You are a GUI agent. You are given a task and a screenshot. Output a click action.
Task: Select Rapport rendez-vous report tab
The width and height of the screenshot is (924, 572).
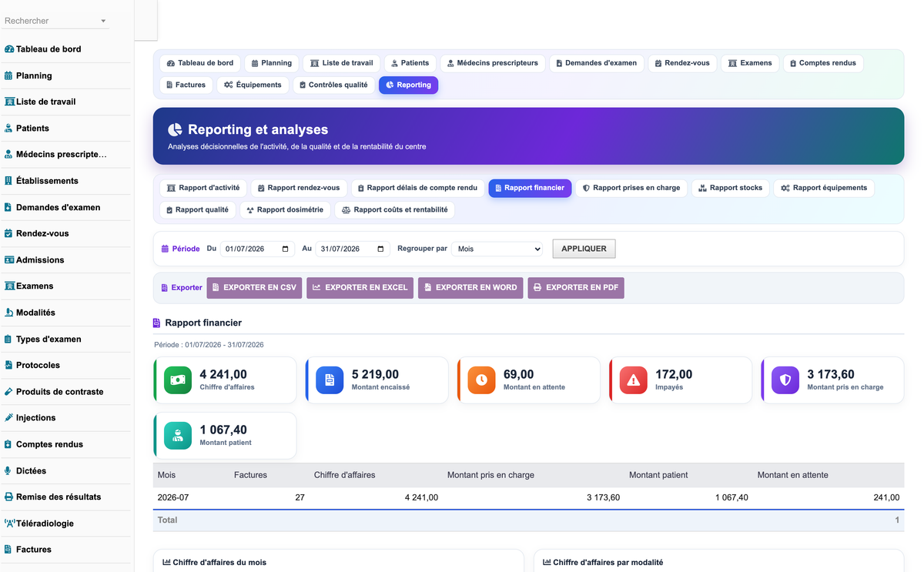(x=299, y=188)
